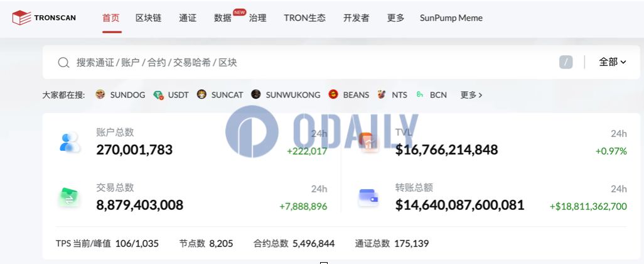644x264 pixels.
Task: Search for NTS token
Action: click(x=399, y=95)
